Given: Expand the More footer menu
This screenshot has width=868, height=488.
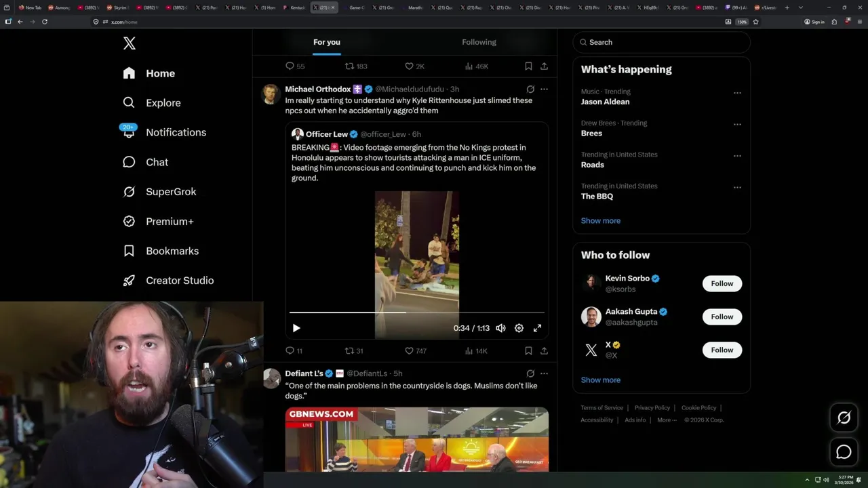Looking at the screenshot, I should 666,420.
